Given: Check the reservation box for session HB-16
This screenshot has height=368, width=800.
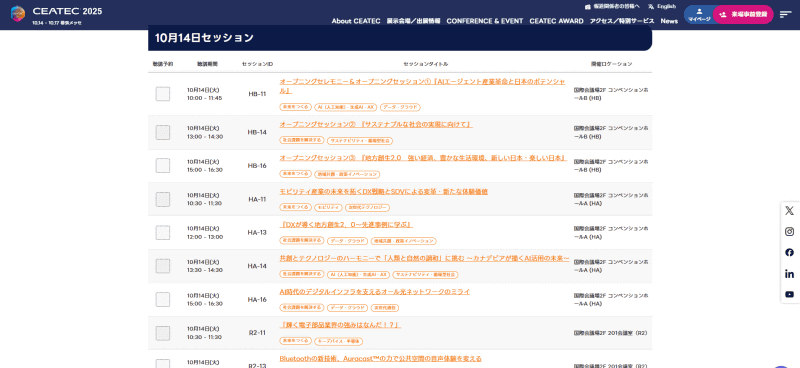Looking at the screenshot, I should pos(163,165).
